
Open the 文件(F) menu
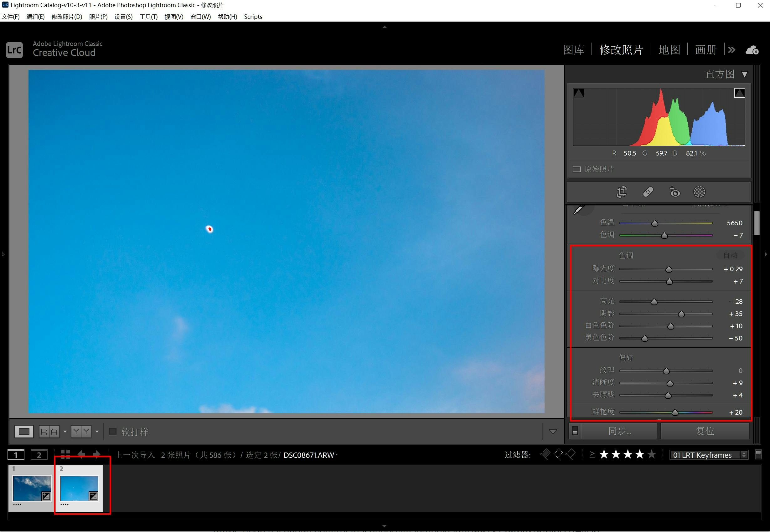(10, 17)
